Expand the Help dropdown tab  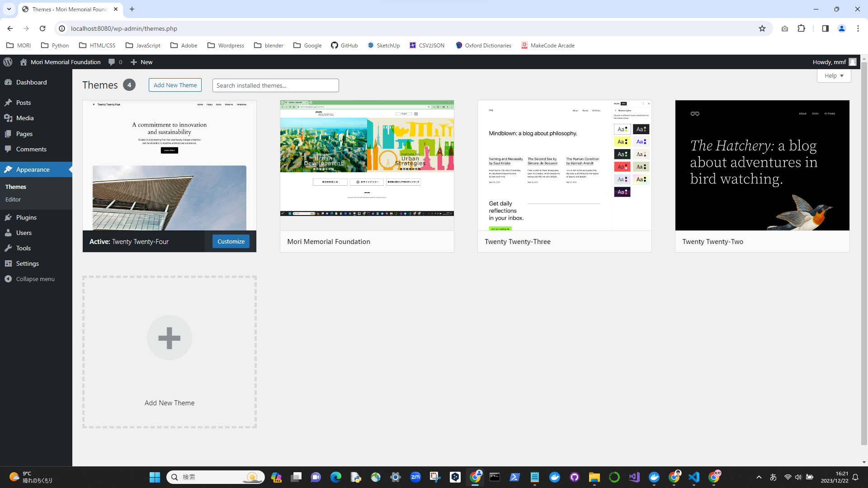834,75
